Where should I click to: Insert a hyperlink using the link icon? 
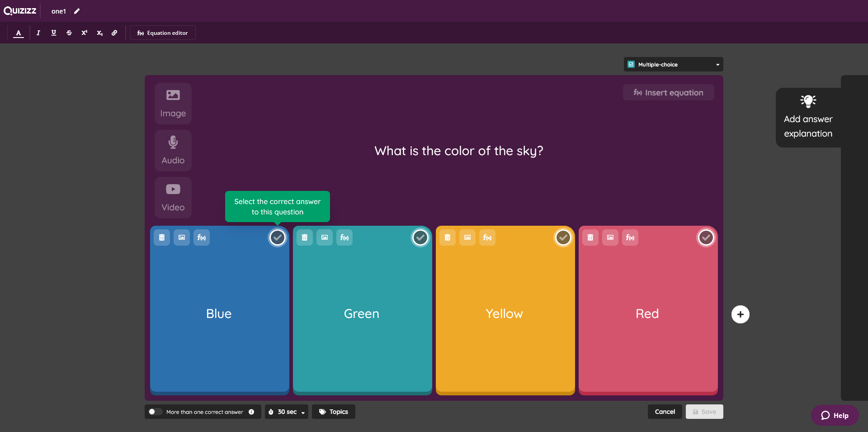[x=114, y=33]
